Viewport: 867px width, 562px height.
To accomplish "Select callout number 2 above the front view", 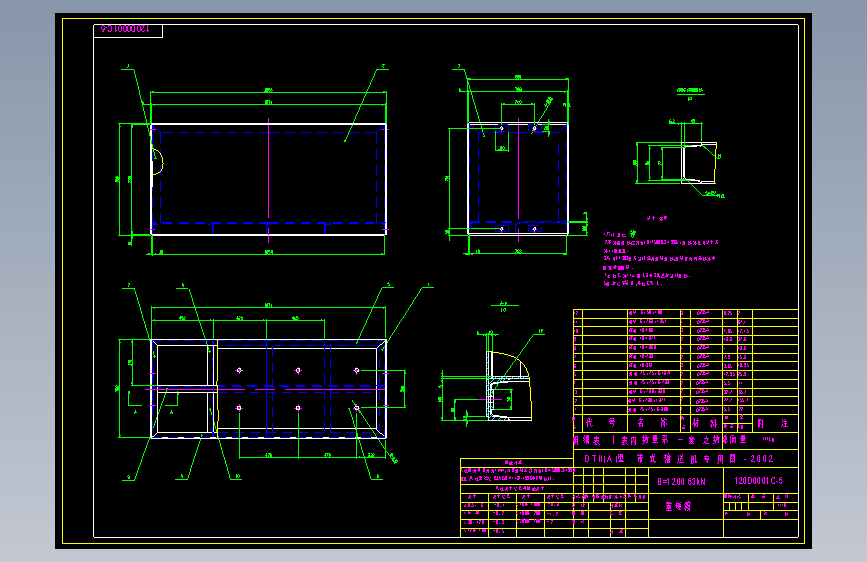I will pos(383,66).
